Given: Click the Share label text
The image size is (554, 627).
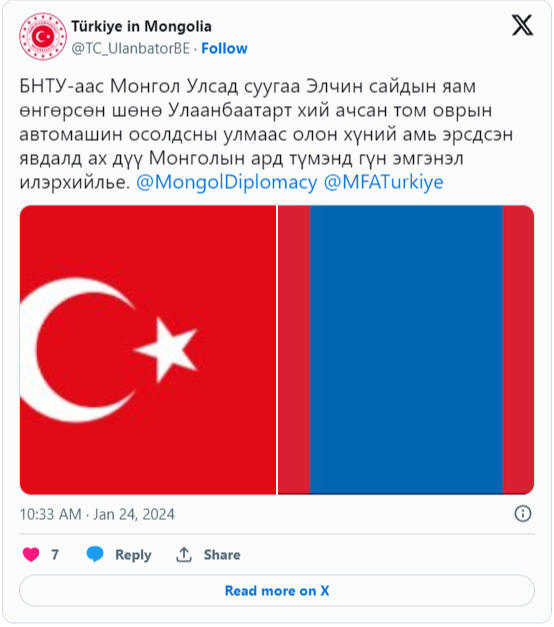Looking at the screenshot, I should [x=222, y=555].
